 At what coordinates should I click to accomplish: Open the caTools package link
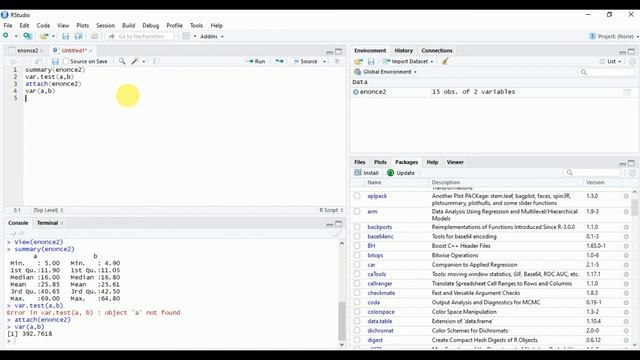[x=376, y=274]
